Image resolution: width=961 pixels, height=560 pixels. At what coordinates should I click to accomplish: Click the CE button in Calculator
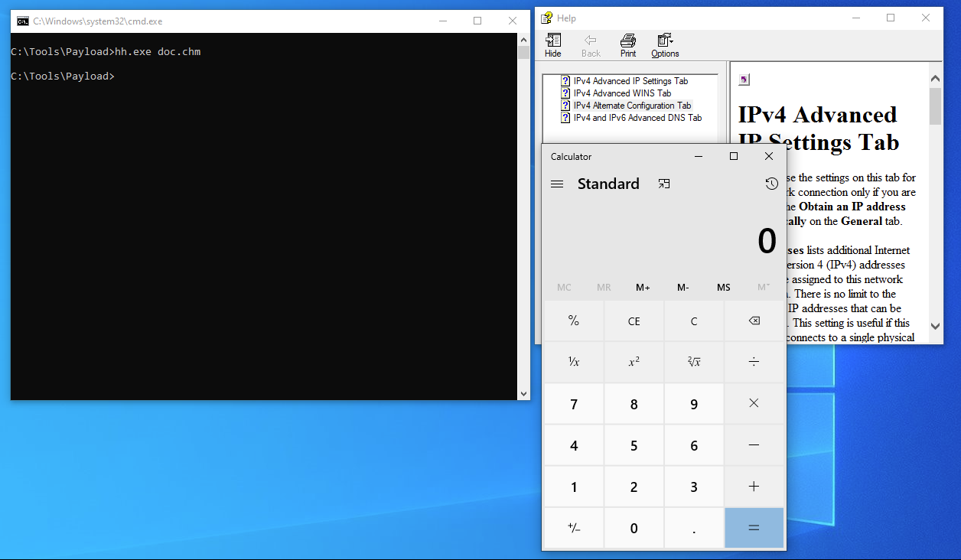(634, 321)
